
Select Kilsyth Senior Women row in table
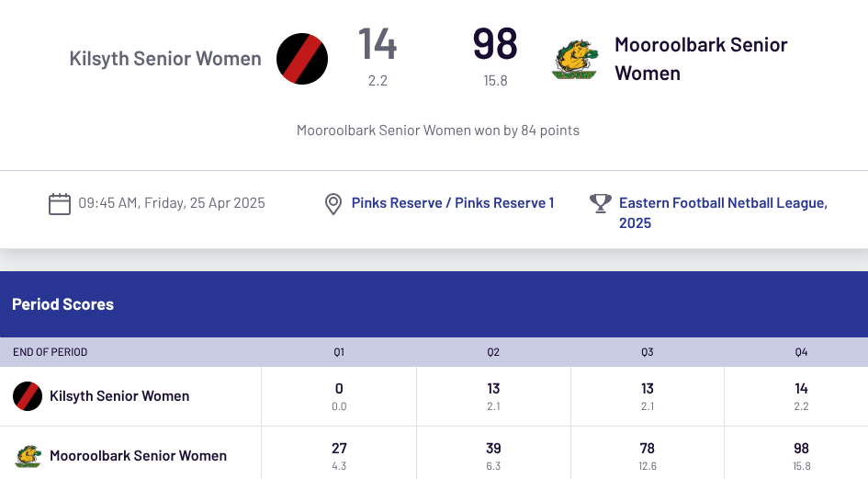pyautogui.click(x=119, y=396)
